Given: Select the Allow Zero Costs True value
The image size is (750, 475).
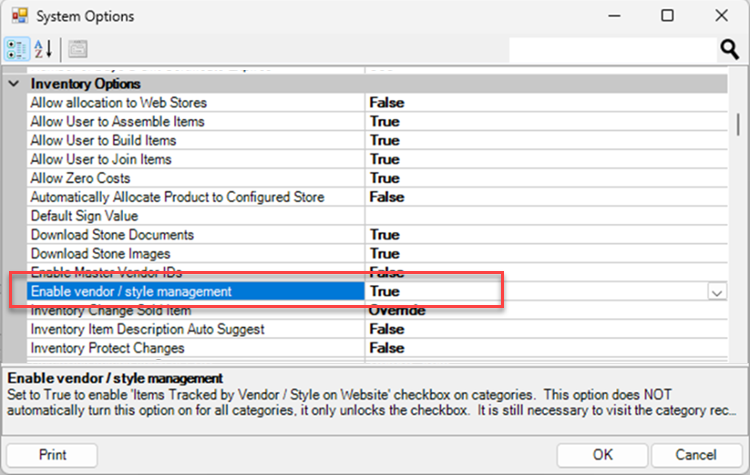Looking at the screenshot, I should click(384, 178).
